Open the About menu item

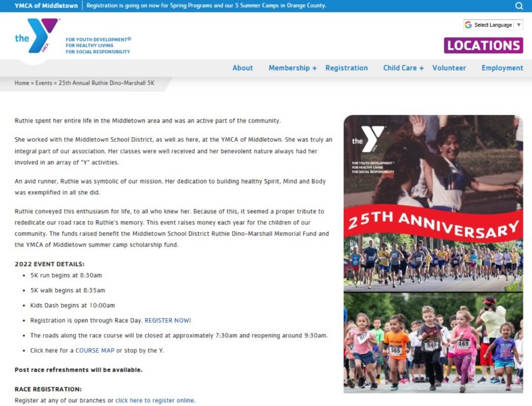[x=242, y=68]
